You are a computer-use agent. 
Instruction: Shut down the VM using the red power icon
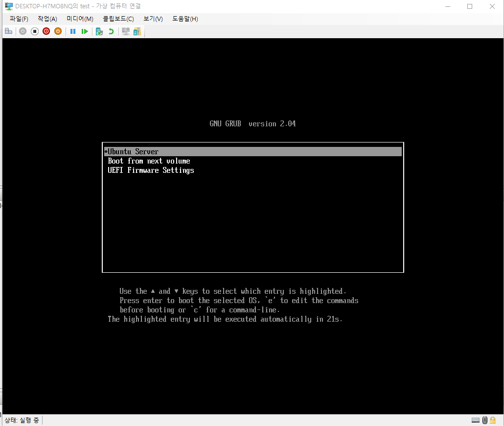pyautogui.click(x=46, y=31)
